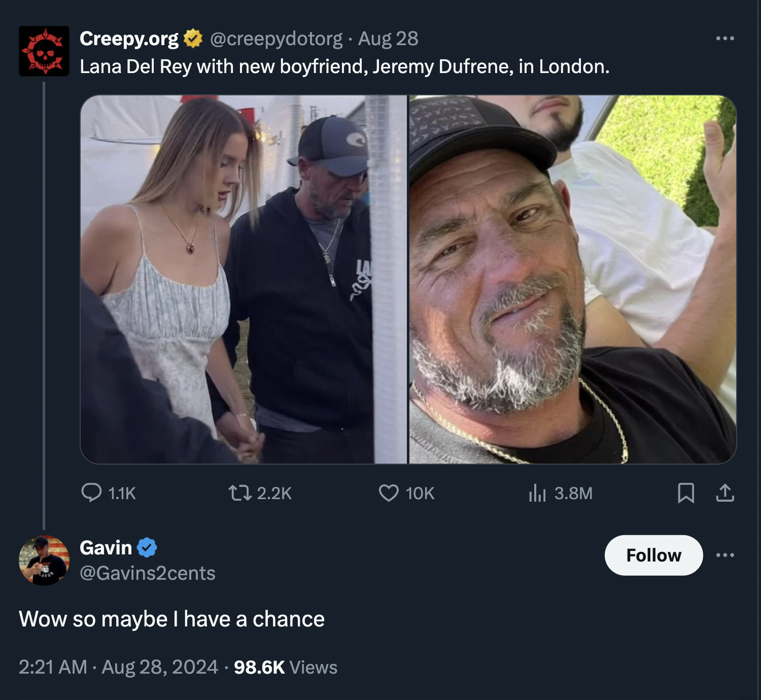Click the 2:21 AM Aug 28, 2024 timestamp
The image size is (761, 700).
pos(118,667)
